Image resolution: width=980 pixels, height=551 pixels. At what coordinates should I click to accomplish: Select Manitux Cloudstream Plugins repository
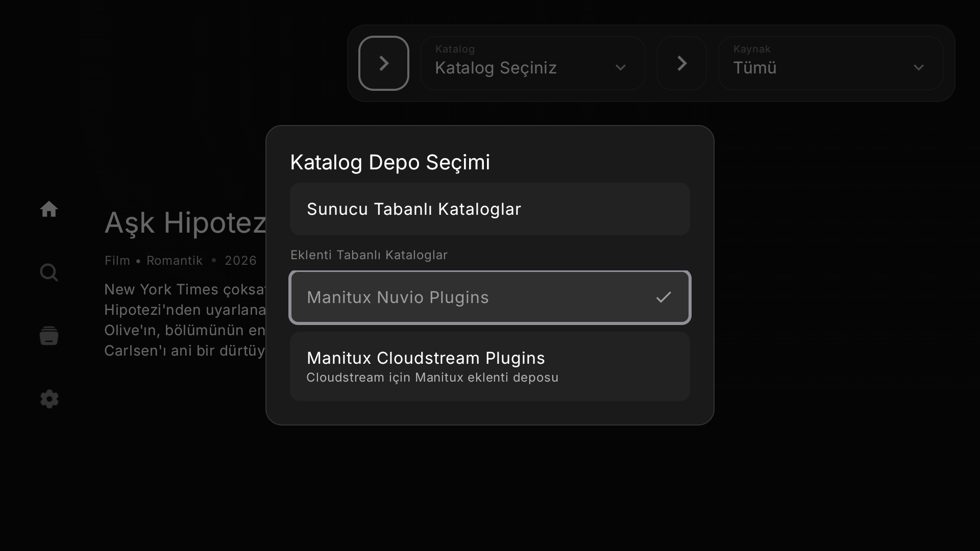(490, 366)
